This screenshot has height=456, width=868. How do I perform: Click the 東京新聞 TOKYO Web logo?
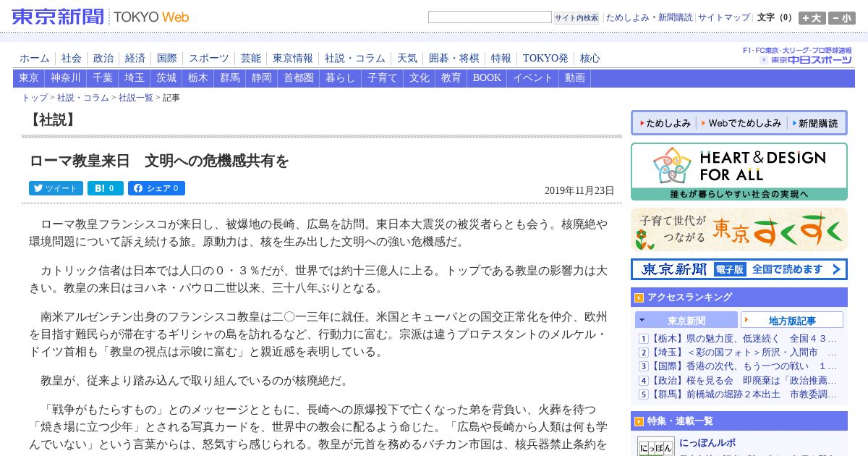click(x=101, y=17)
